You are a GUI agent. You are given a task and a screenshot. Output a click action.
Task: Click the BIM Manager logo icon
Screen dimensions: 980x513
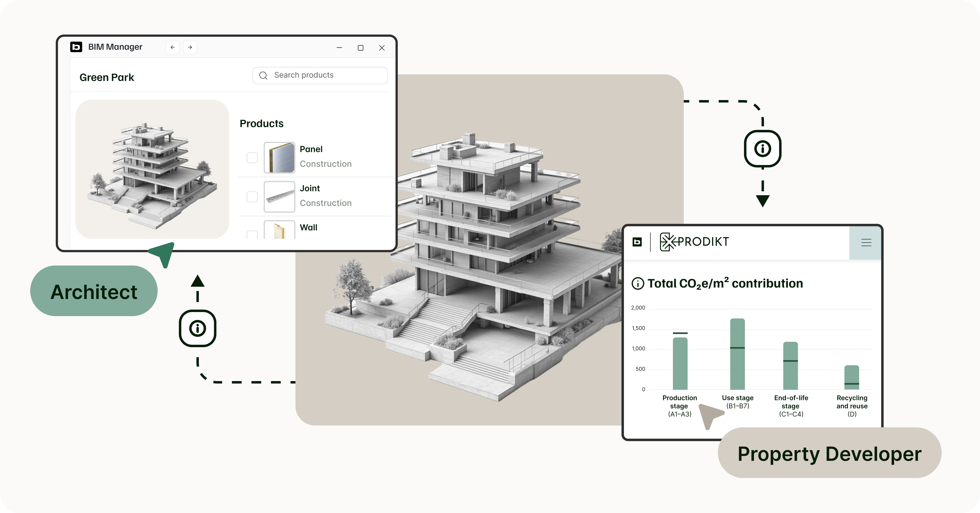click(76, 47)
